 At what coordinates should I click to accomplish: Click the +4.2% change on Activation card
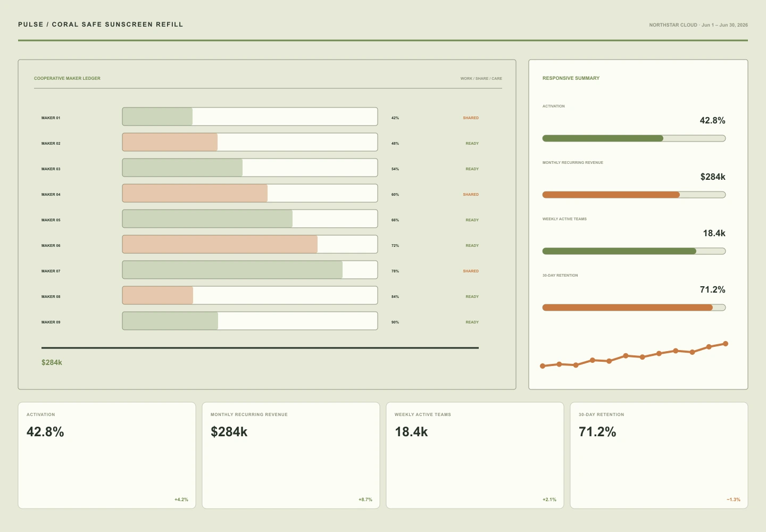pos(181,500)
